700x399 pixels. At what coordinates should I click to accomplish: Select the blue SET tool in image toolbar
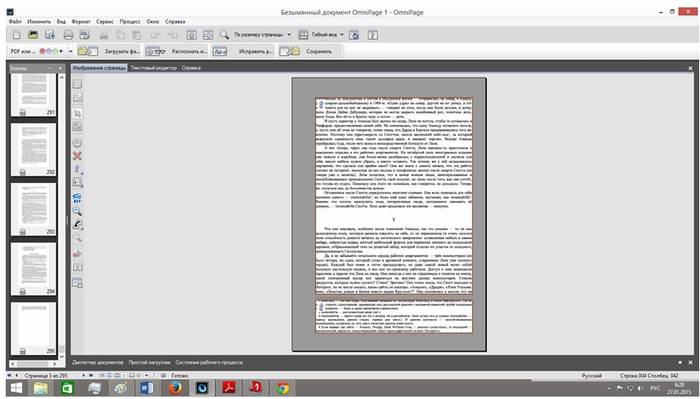tap(77, 198)
